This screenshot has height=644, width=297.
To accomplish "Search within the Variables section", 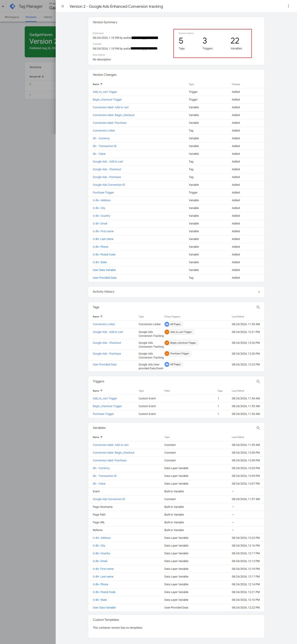I will click(x=258, y=428).
